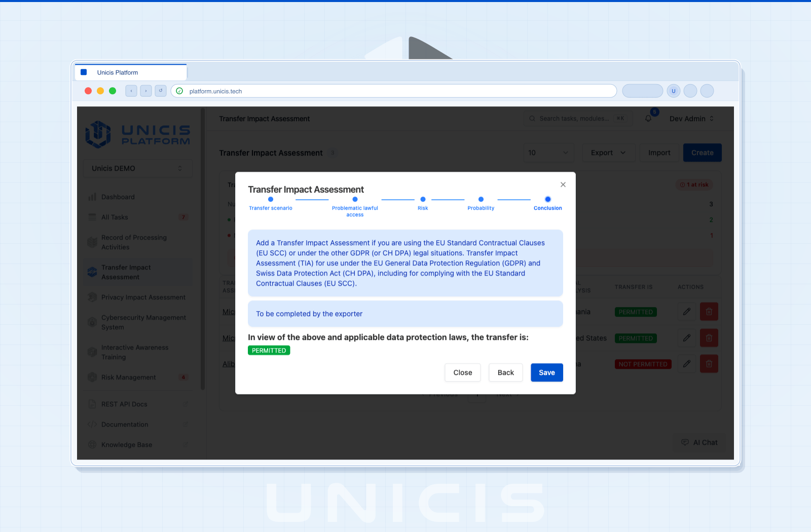This screenshot has width=811, height=532.
Task: Click the REST API Docs file icon
Action: pos(92,404)
